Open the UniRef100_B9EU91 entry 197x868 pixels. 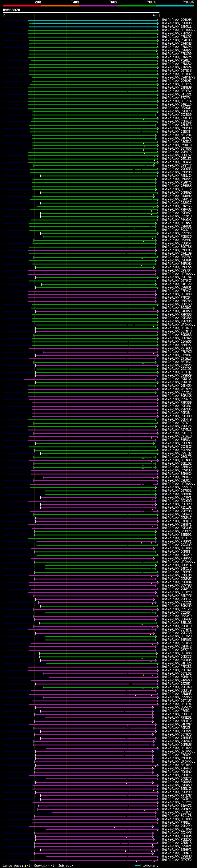point(177,260)
